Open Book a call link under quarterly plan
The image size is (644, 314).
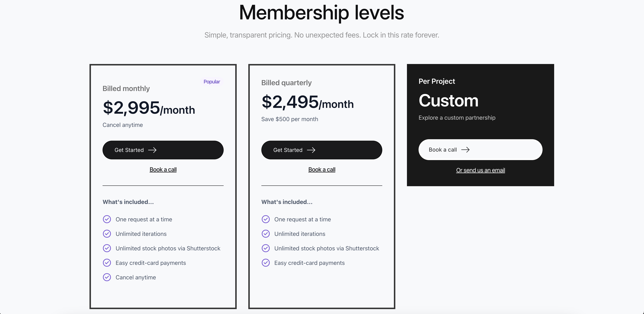click(322, 170)
